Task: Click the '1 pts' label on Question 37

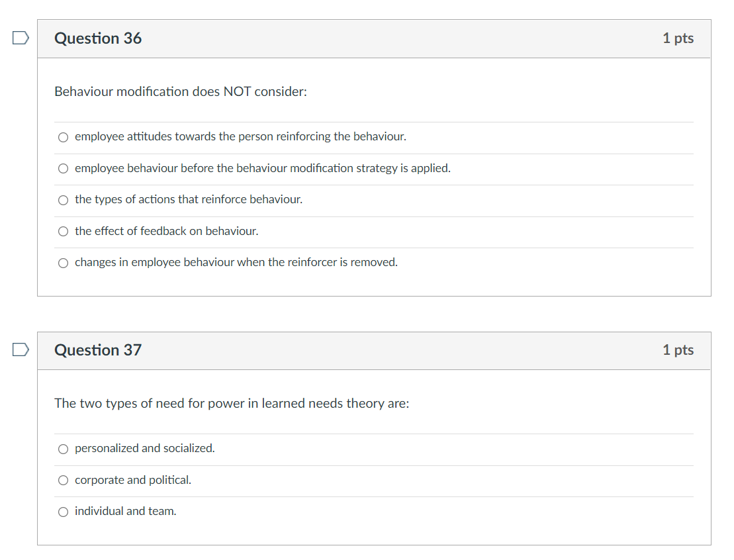Action: click(678, 350)
